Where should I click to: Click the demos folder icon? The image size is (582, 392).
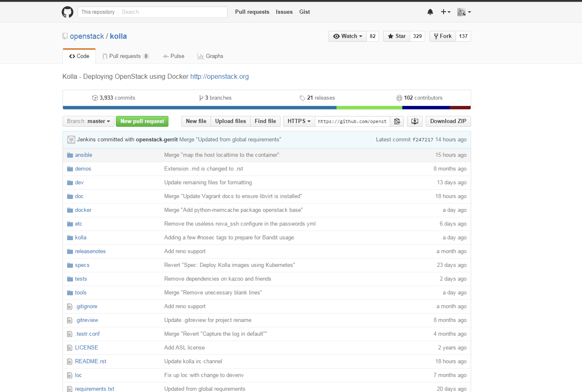click(x=70, y=169)
